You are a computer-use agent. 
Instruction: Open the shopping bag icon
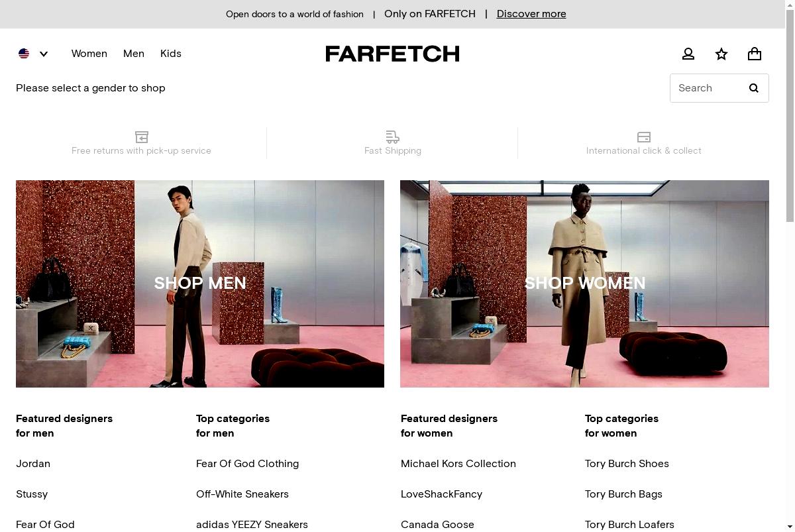[755, 54]
